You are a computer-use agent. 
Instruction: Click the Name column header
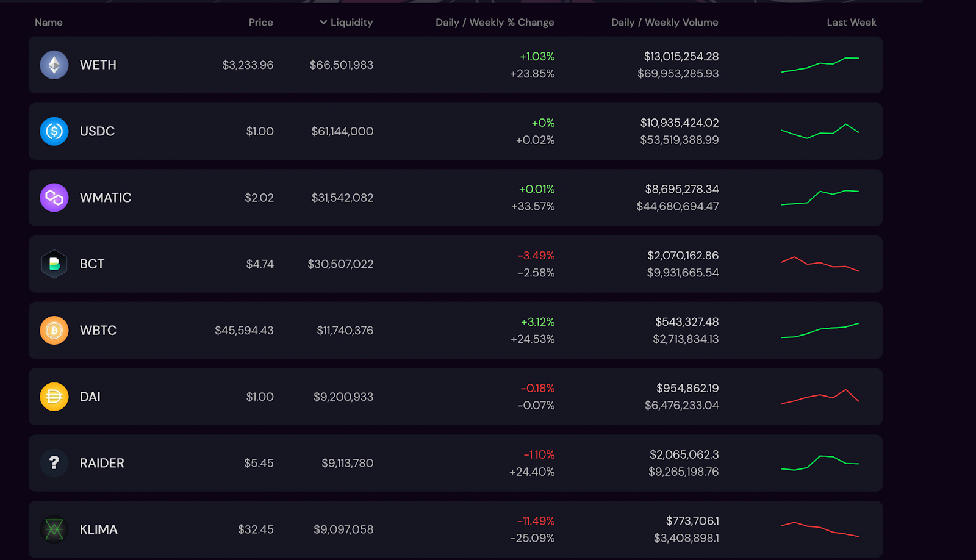(x=49, y=23)
